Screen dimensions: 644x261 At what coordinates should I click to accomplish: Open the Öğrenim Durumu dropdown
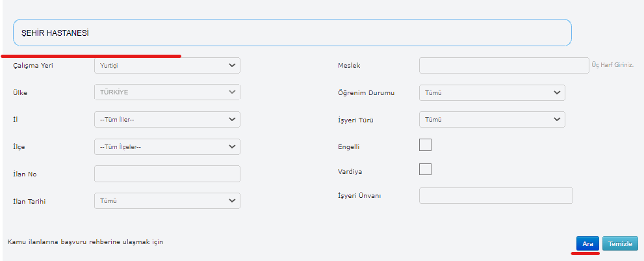tap(492, 92)
